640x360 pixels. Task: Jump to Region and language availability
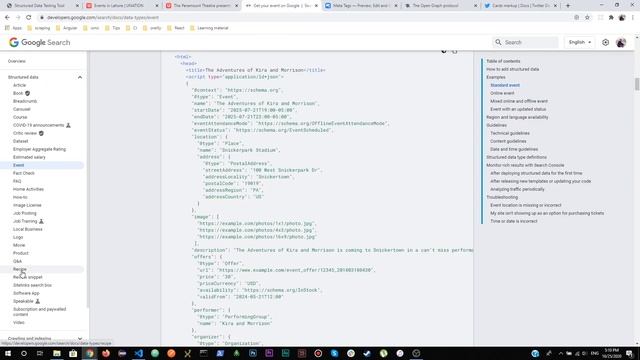tap(517, 117)
